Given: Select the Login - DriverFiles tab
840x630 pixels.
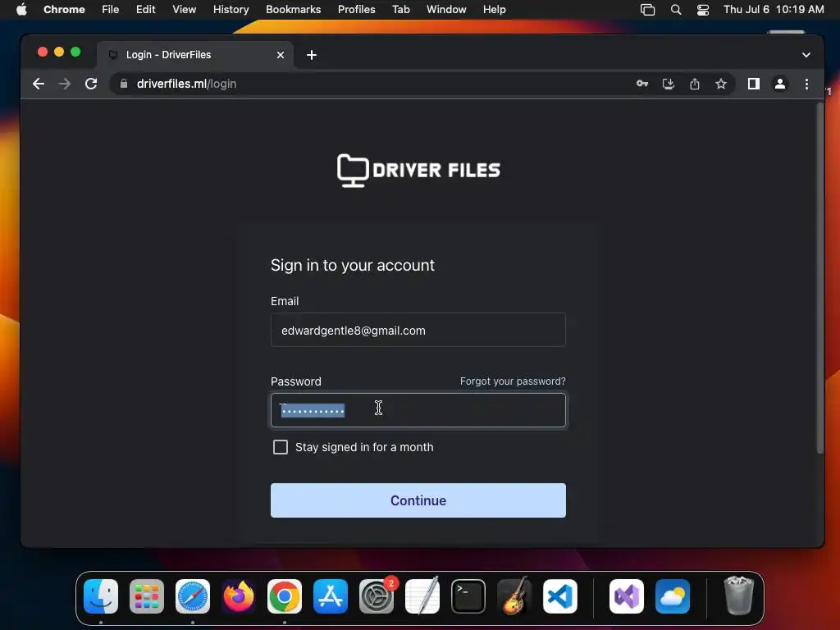Looking at the screenshot, I should click(x=195, y=55).
